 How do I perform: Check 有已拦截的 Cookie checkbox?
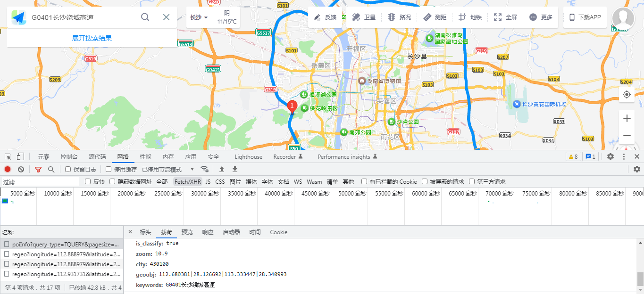click(364, 181)
